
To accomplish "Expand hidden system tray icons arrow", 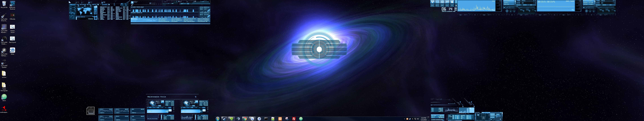I will pos(405,119).
